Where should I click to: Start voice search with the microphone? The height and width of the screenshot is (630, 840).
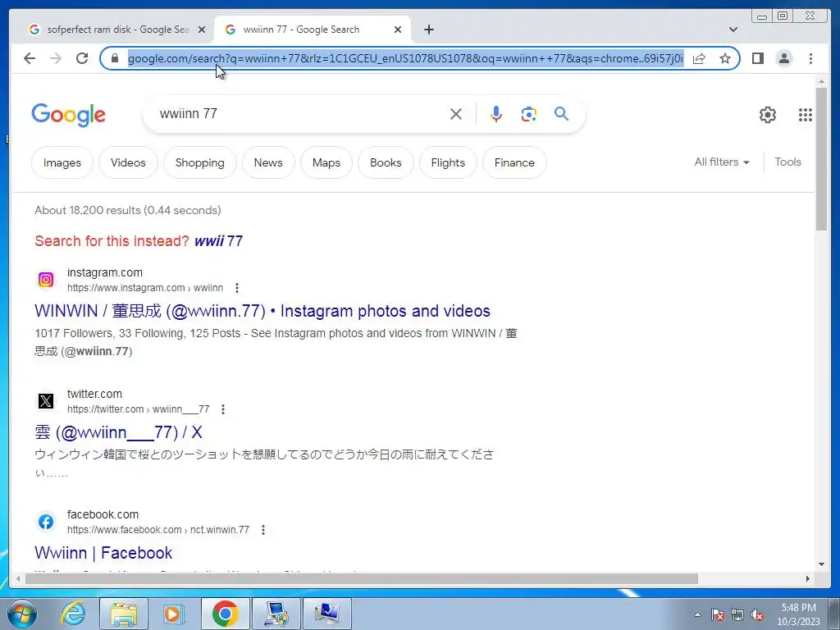496,114
